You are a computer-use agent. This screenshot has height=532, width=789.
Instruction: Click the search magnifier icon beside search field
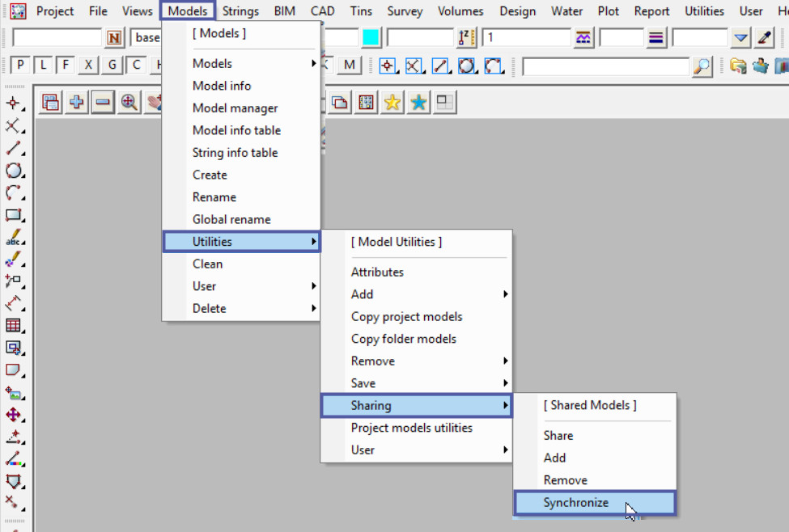click(x=702, y=66)
